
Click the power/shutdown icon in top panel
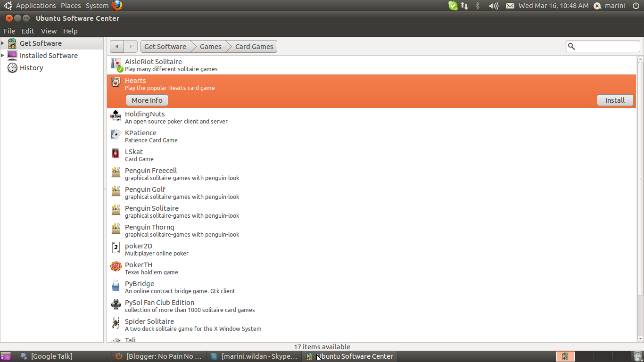636,6
